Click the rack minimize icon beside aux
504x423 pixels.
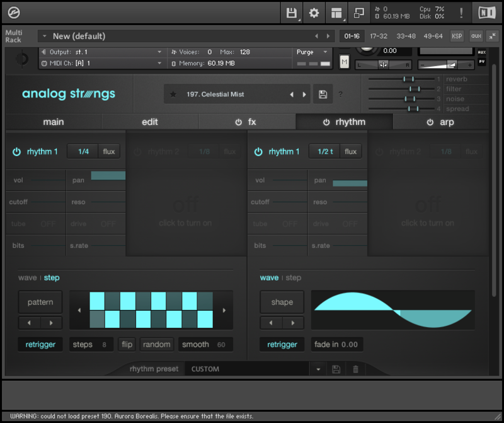[x=492, y=36]
